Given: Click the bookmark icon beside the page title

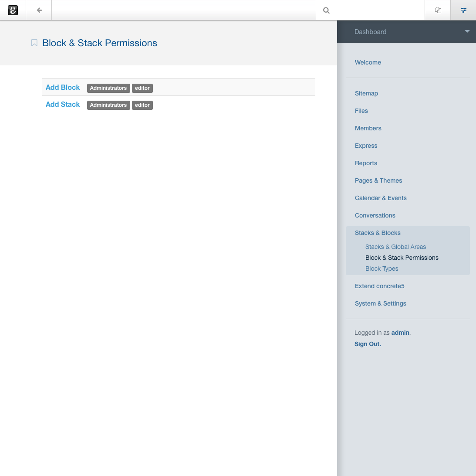Looking at the screenshot, I should pos(34,43).
